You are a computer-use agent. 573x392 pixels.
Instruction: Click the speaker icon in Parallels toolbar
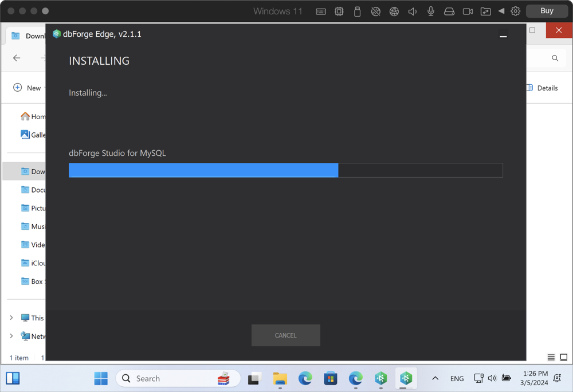click(412, 11)
